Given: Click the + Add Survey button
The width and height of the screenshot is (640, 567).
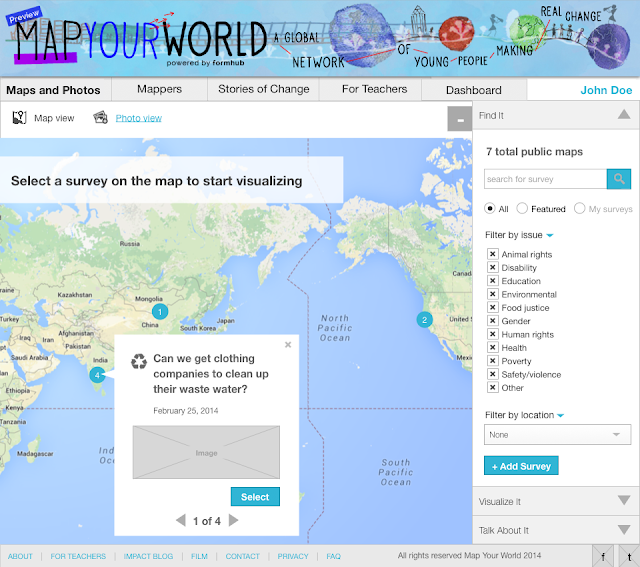Looking at the screenshot, I should tap(521, 466).
